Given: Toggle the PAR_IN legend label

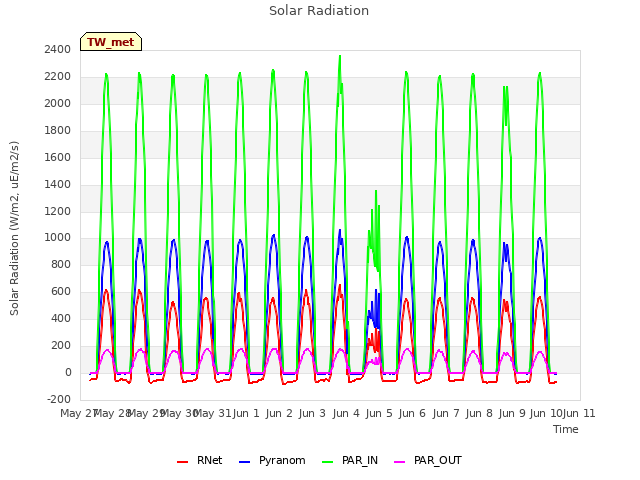Looking at the screenshot, I should [x=360, y=460].
